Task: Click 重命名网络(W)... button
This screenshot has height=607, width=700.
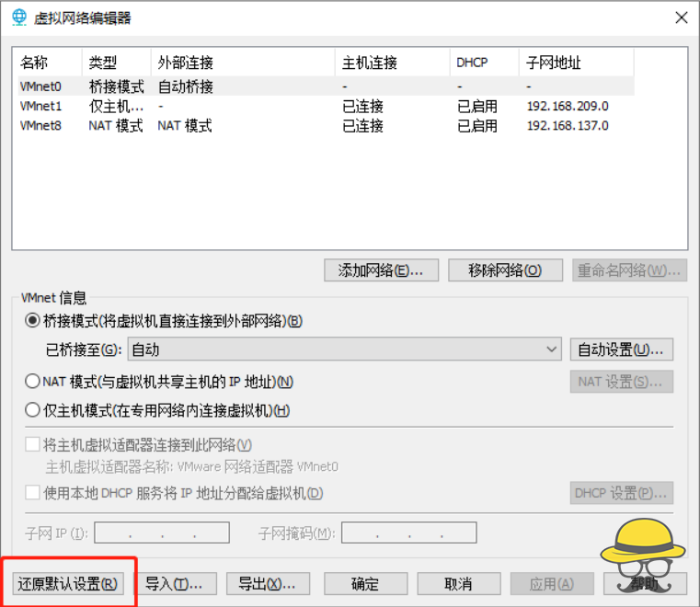Action: click(x=629, y=270)
